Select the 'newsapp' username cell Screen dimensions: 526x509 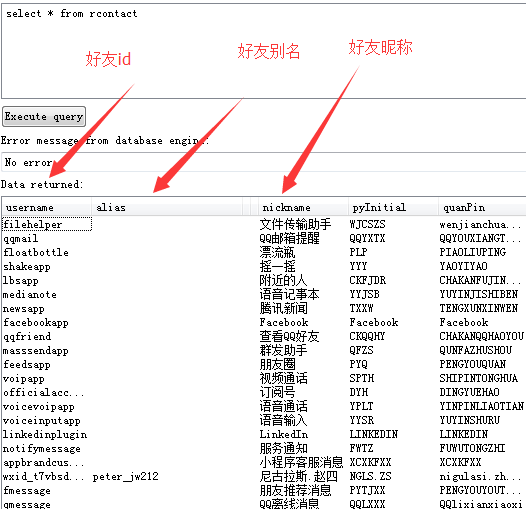coord(47,308)
